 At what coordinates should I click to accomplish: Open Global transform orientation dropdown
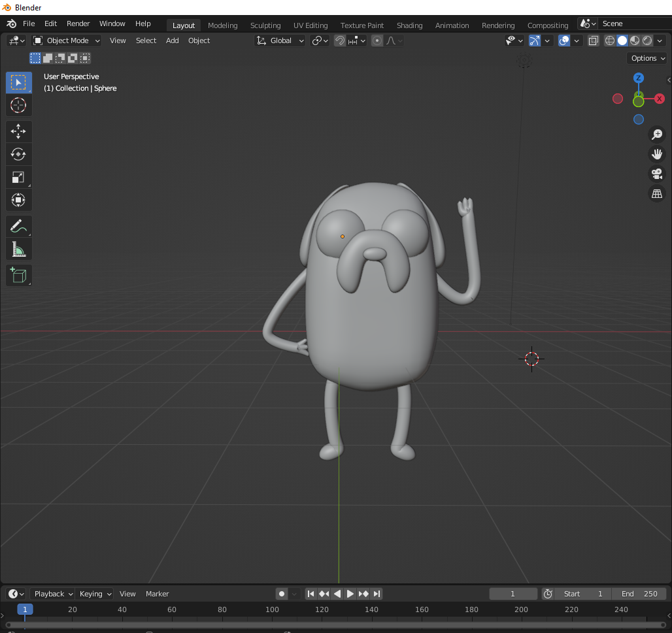(x=280, y=41)
